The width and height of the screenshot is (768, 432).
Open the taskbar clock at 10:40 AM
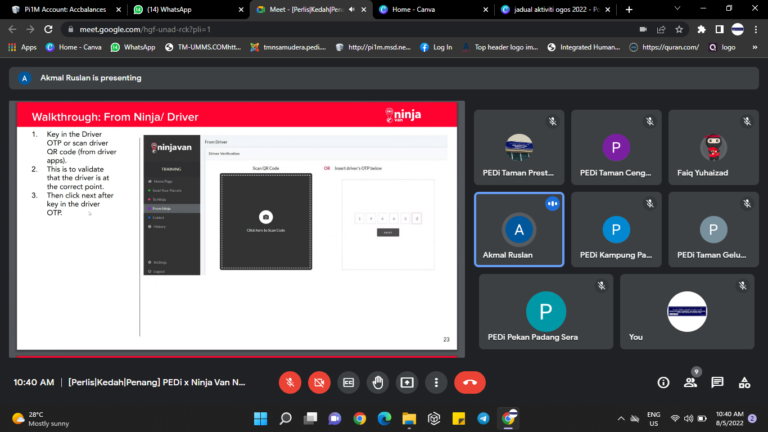pos(729,418)
